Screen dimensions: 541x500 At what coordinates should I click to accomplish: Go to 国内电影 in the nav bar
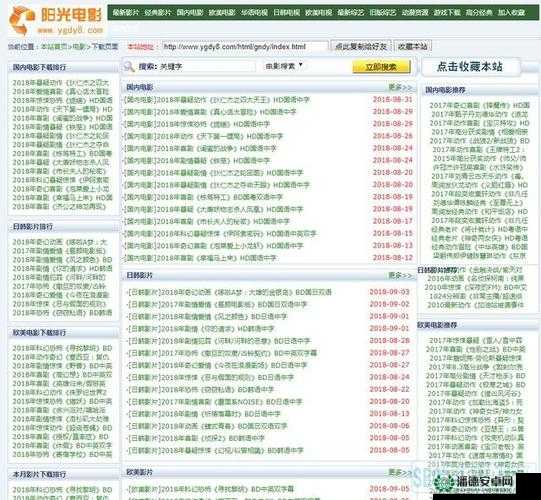click(190, 13)
